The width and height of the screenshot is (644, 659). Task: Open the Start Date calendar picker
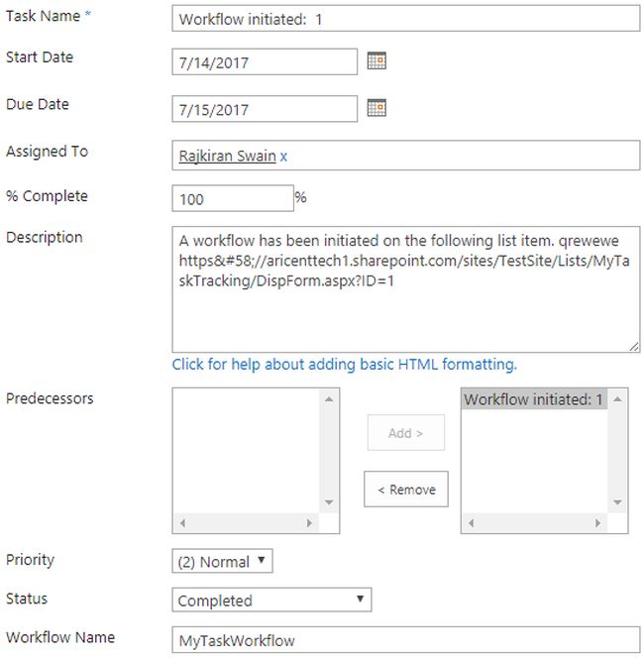pos(376,61)
